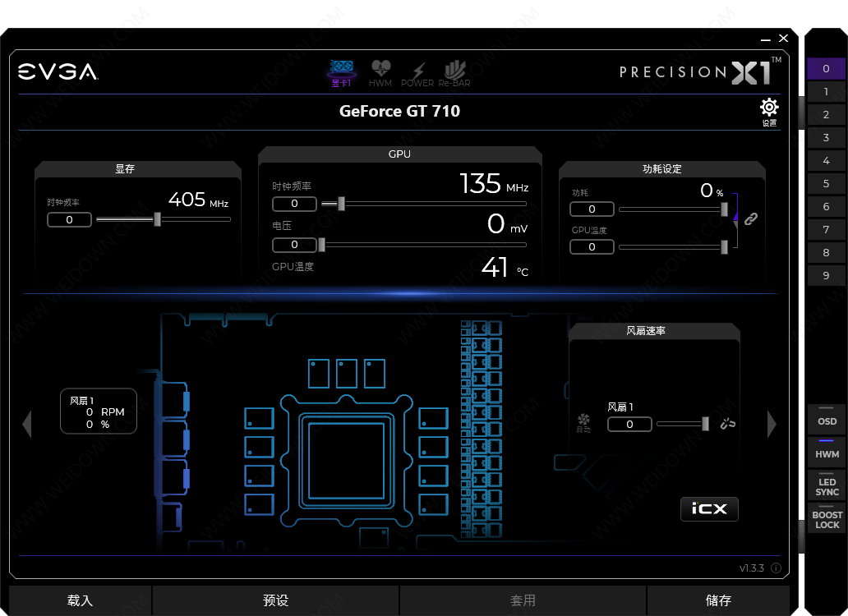Select profile 4
The width and height of the screenshot is (848, 616).
[x=826, y=160]
